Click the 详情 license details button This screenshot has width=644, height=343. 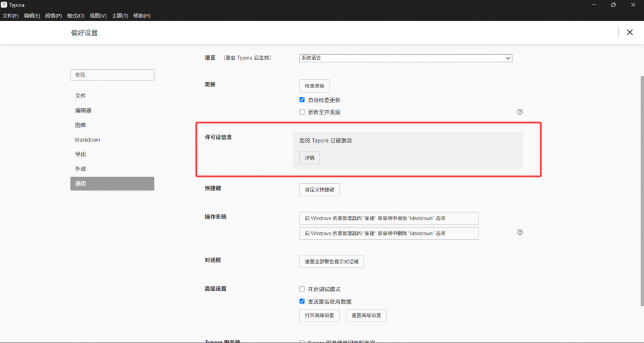309,158
